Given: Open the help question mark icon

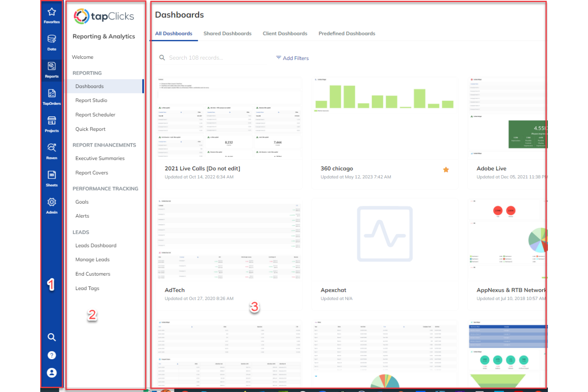Looking at the screenshot, I should coord(52,355).
